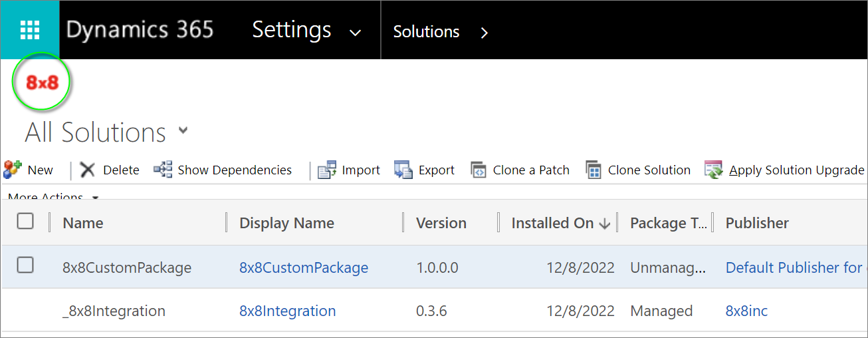Sort by the Installed On column header
The image size is (868, 338).
coord(552,223)
